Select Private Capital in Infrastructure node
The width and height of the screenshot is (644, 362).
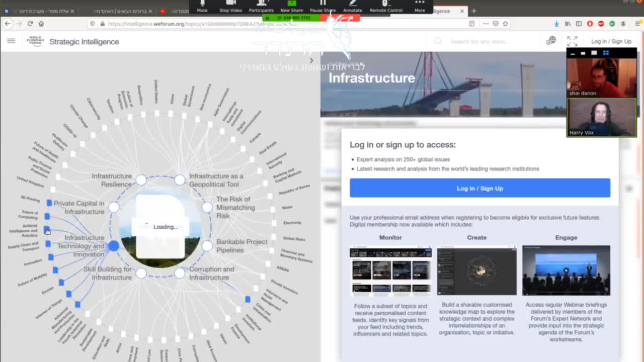[x=114, y=207]
